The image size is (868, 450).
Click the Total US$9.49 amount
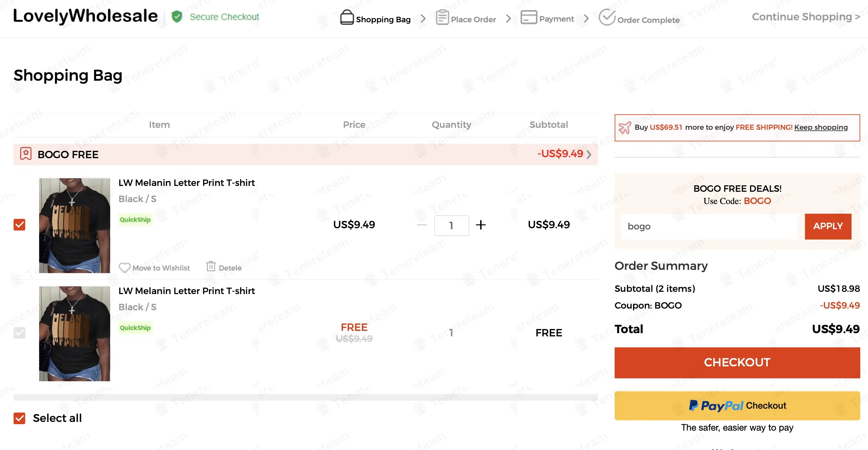pos(836,329)
